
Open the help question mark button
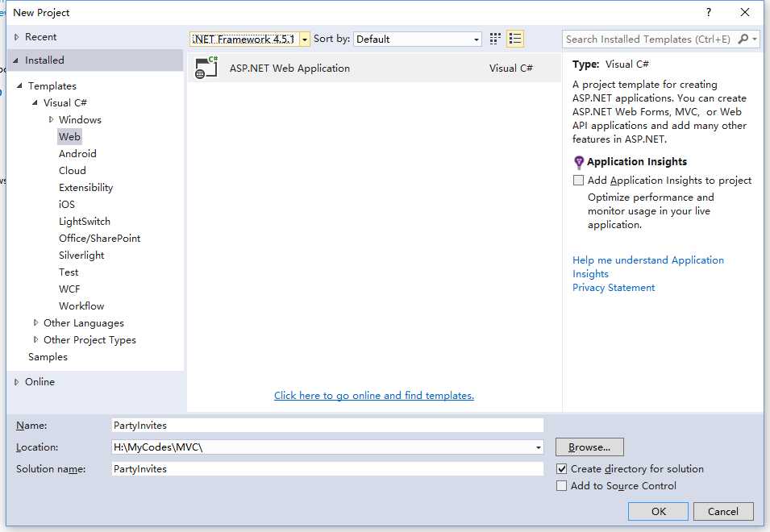point(708,12)
